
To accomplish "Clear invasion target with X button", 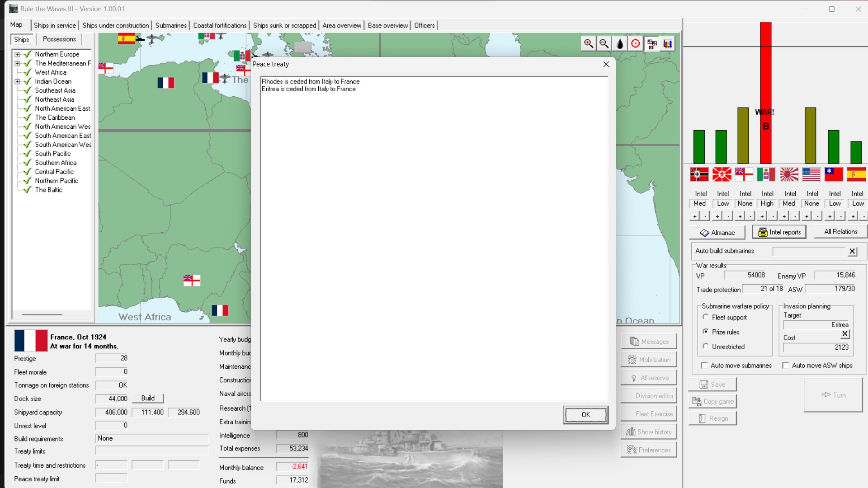I will (845, 334).
